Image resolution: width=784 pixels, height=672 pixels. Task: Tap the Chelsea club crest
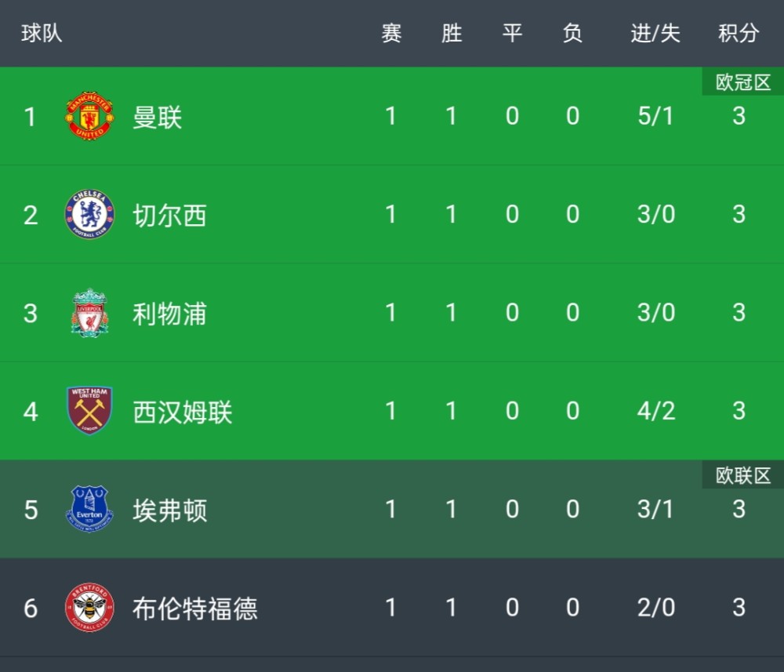tap(89, 214)
